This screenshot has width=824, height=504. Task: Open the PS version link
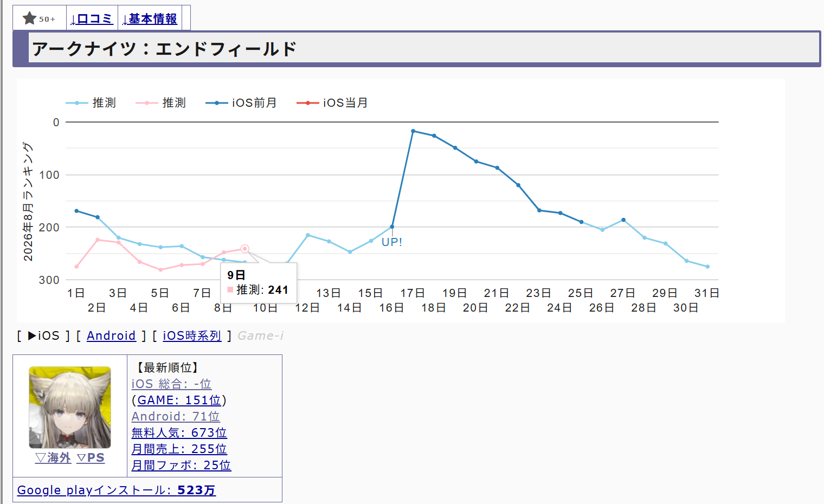pos(91,458)
